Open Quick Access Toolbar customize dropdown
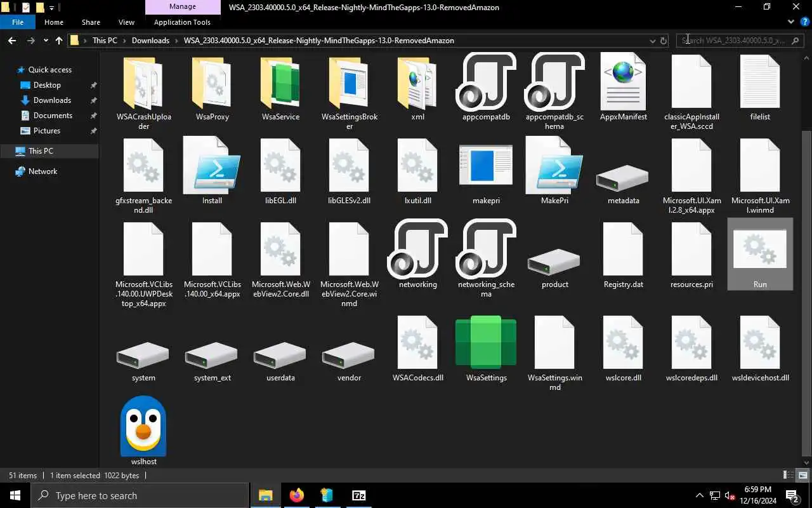 (x=51, y=8)
